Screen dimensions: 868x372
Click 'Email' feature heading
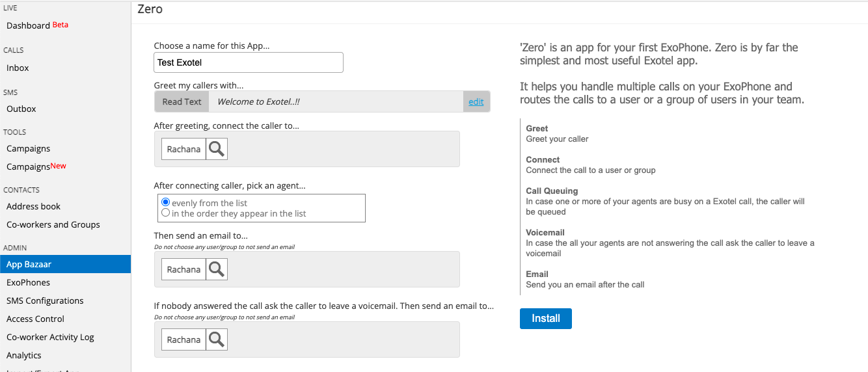click(537, 274)
